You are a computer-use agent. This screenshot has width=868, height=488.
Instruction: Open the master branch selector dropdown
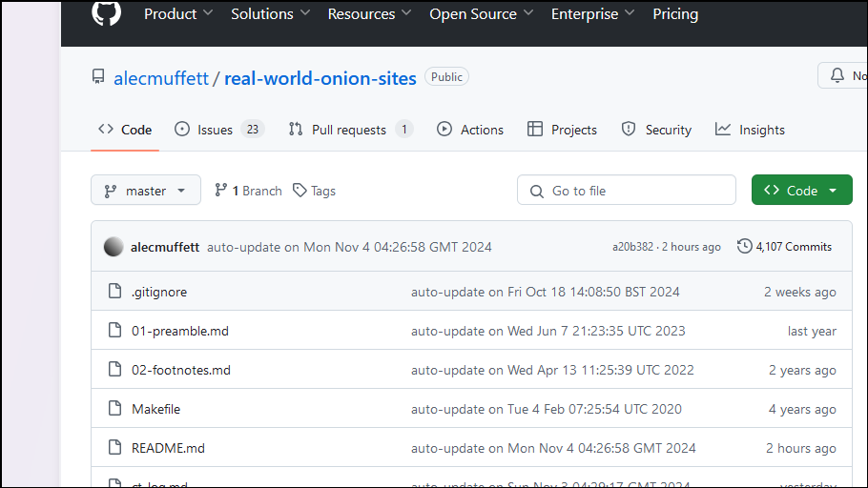pyautogui.click(x=146, y=191)
